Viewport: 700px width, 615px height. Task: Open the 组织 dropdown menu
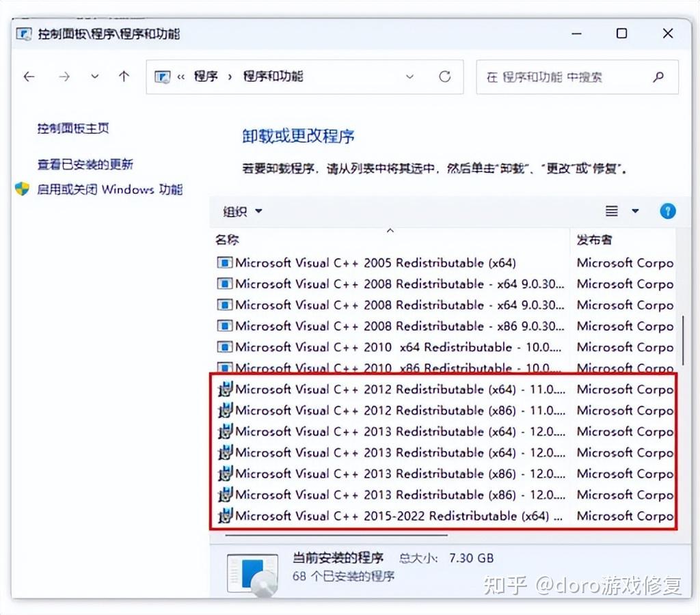tap(243, 211)
